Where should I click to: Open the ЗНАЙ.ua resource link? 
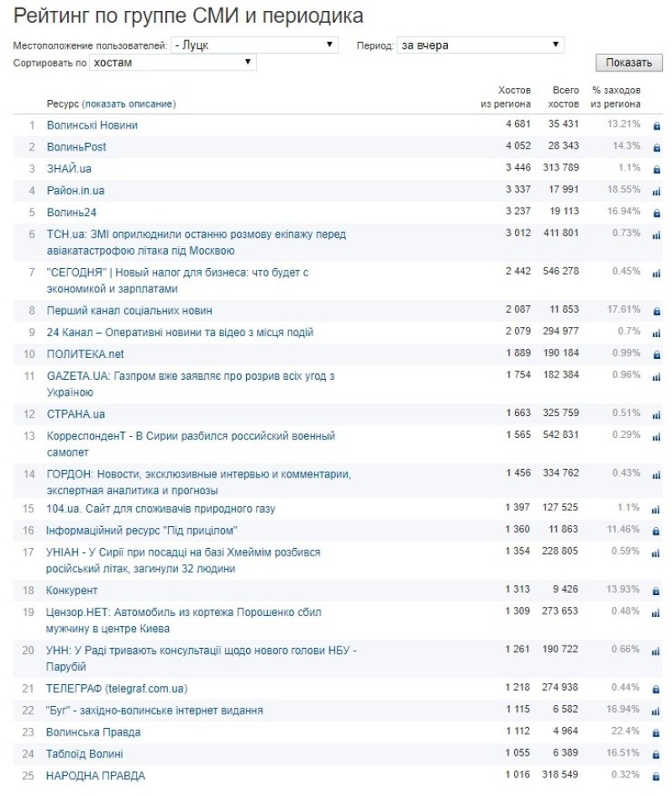[x=69, y=169]
